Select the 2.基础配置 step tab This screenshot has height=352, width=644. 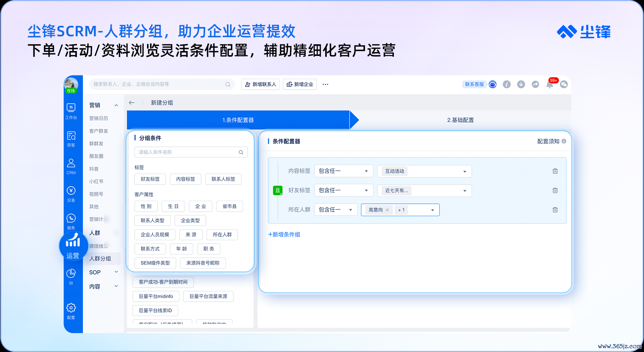pyautogui.click(x=460, y=120)
